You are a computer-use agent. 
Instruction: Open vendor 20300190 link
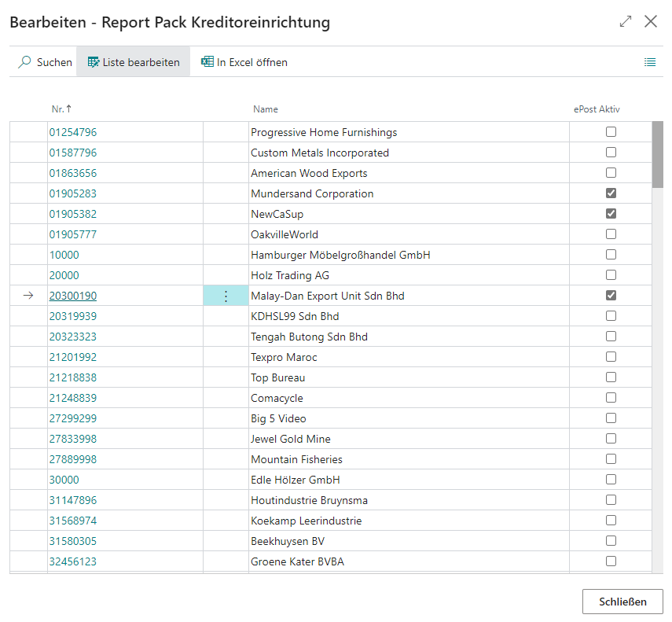point(73,296)
